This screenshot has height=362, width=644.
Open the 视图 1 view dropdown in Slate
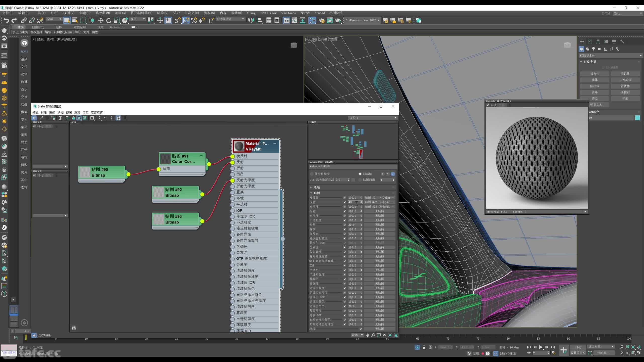(373, 118)
